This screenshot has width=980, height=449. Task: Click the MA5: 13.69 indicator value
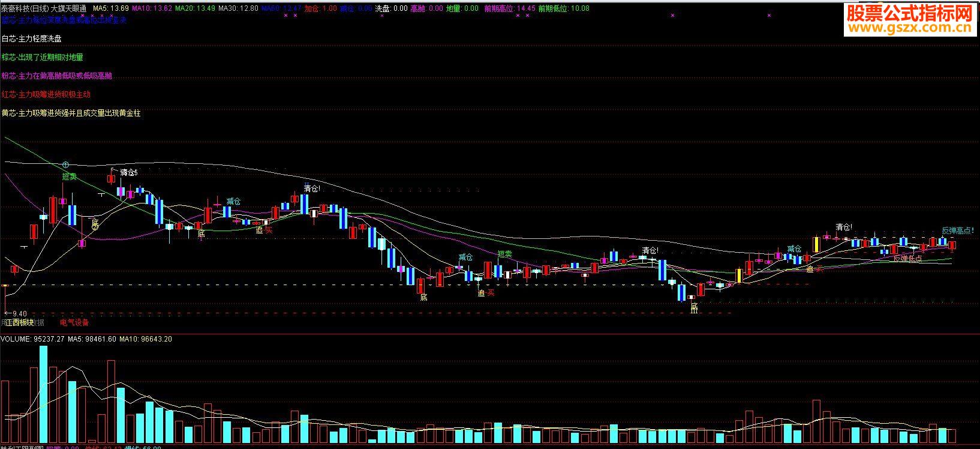click(111, 8)
